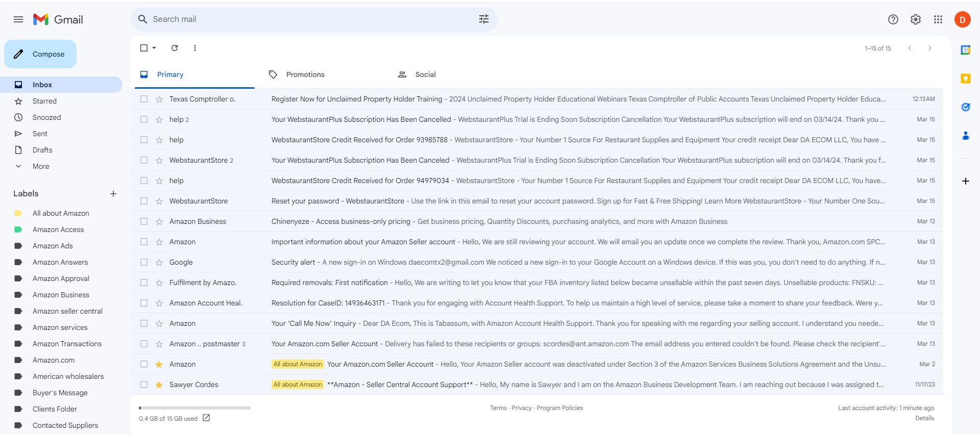This screenshot has height=435, width=980.
Task: Show search options filter icon
Action: pos(484,19)
